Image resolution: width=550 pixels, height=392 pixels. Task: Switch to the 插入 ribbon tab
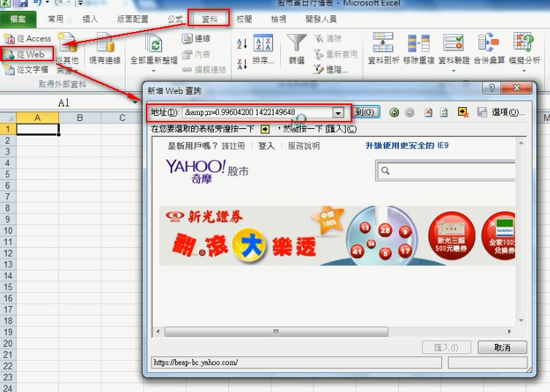pyautogui.click(x=90, y=19)
